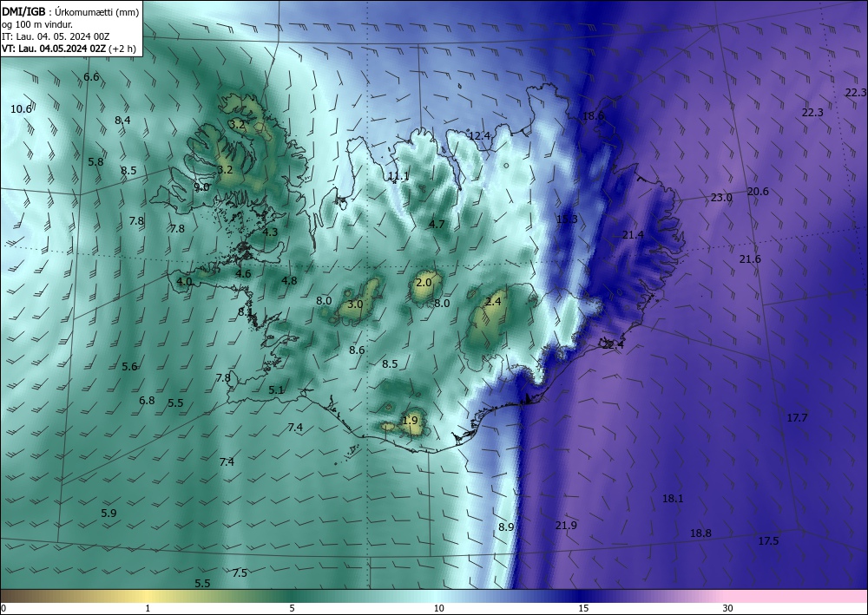Click the 8.1 value label
This screenshot has width=868, height=615.
246,312
